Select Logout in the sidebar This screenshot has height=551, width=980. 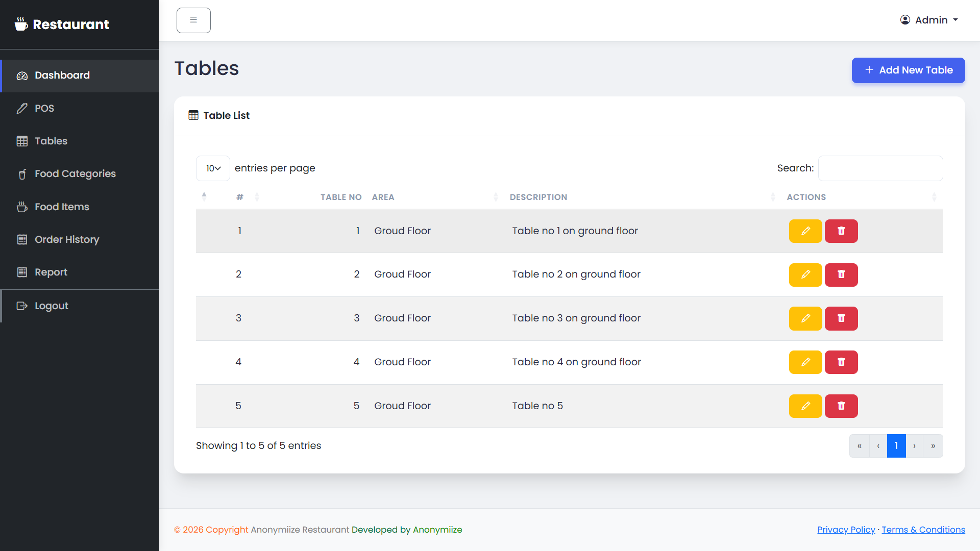(80, 306)
